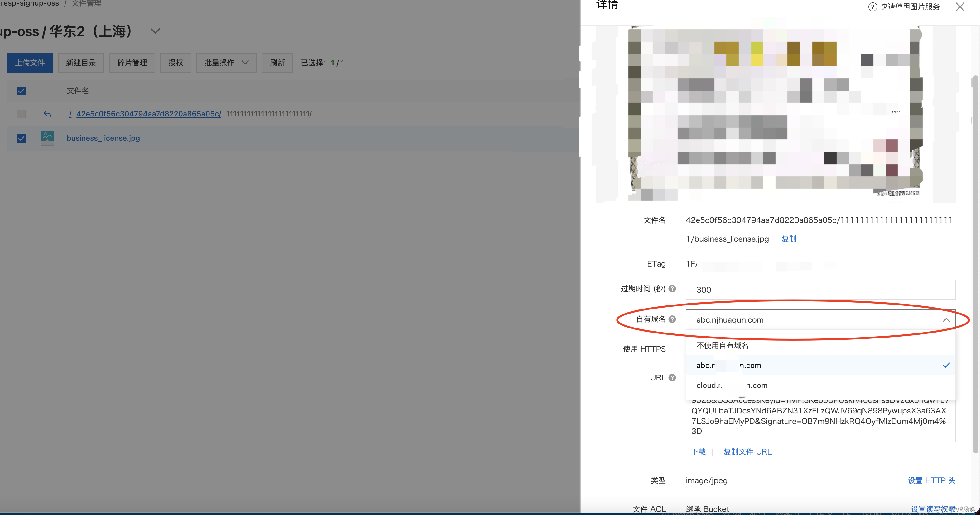Expand the 批量操作 dropdown

[x=226, y=63]
